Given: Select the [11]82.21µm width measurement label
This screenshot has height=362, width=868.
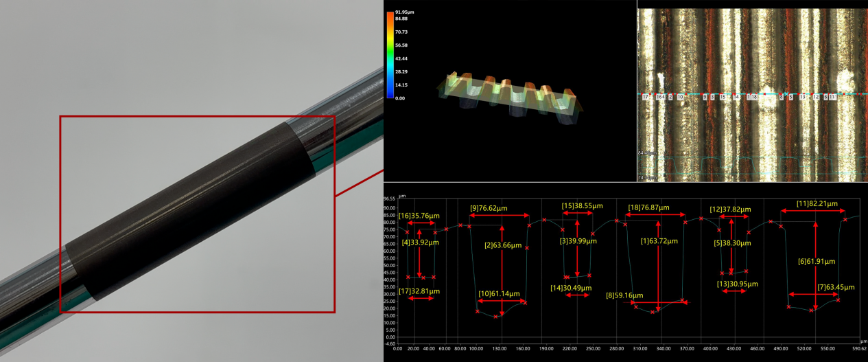Looking at the screenshot, I should [x=817, y=204].
